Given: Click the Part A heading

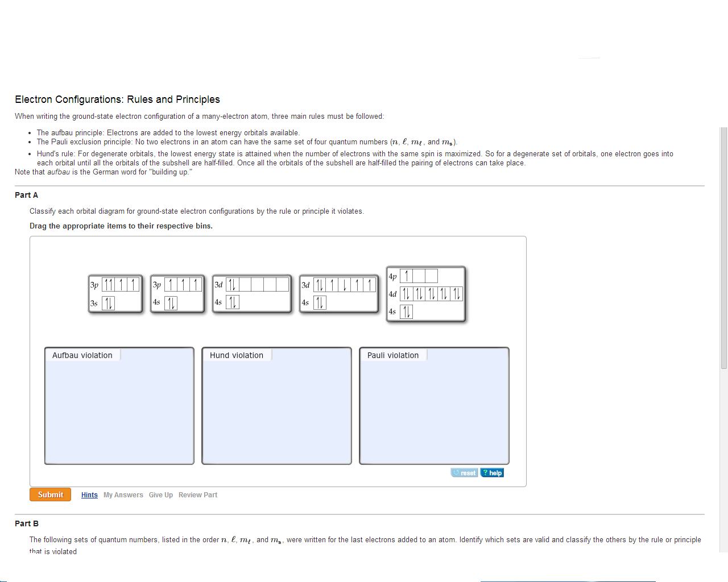Looking at the screenshot, I should (27, 195).
